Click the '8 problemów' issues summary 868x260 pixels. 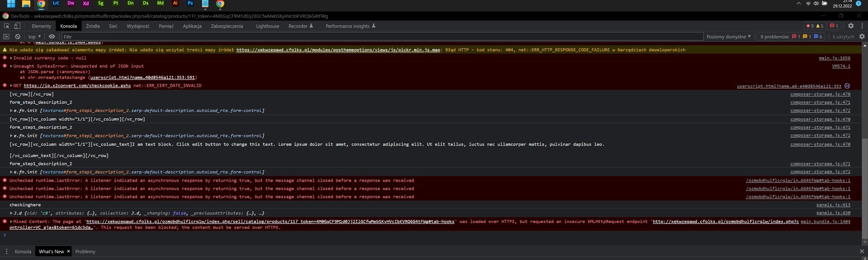[x=792, y=37]
